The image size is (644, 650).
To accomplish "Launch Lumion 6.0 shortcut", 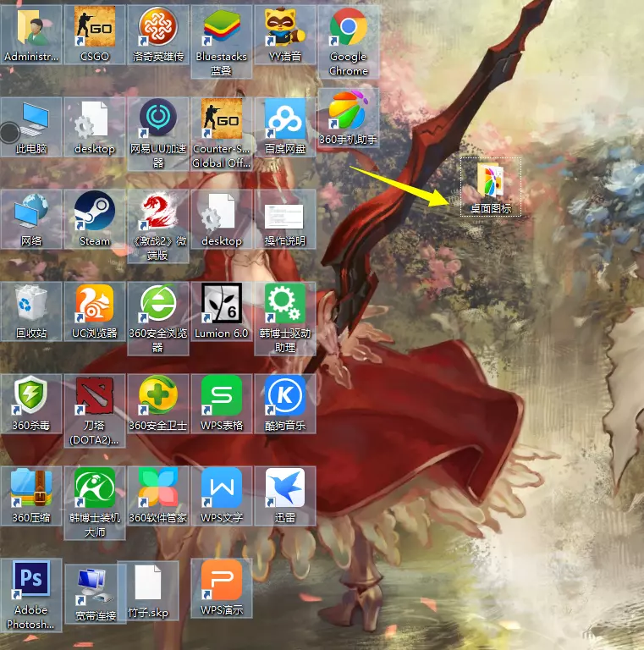I will pos(222,311).
